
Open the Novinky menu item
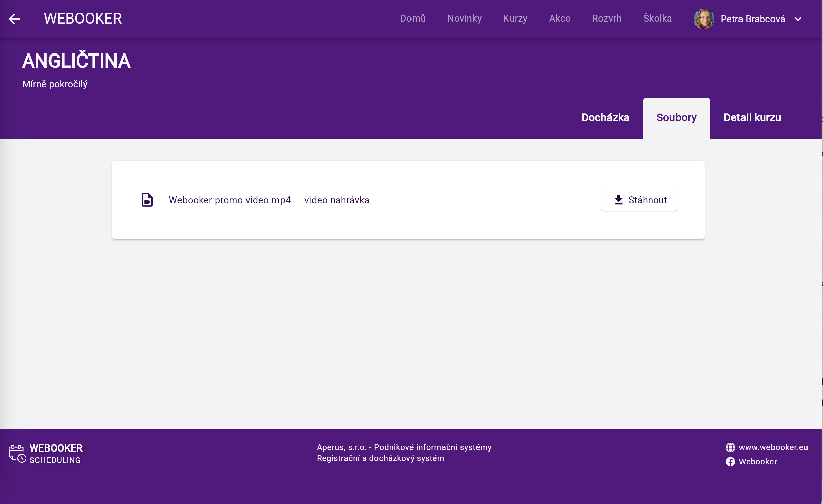point(464,19)
